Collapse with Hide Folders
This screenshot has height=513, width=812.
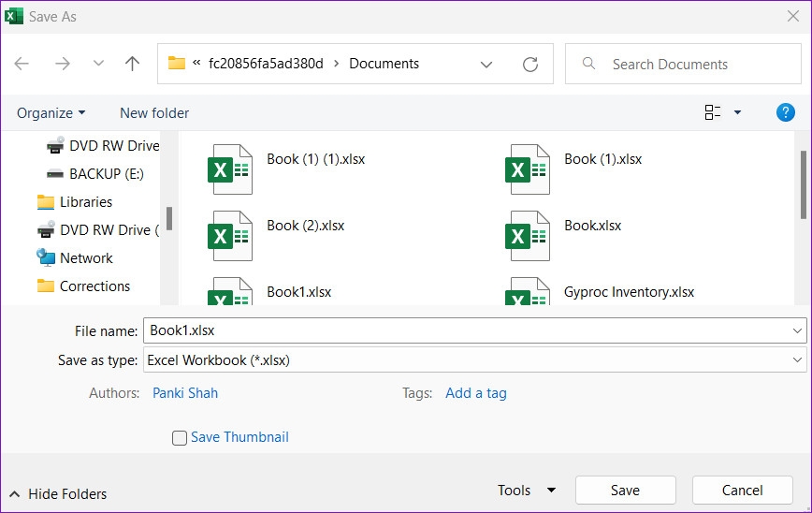pos(58,494)
